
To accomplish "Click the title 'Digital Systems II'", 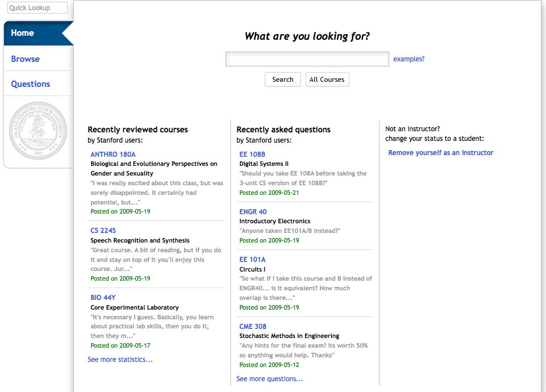I will [x=264, y=164].
